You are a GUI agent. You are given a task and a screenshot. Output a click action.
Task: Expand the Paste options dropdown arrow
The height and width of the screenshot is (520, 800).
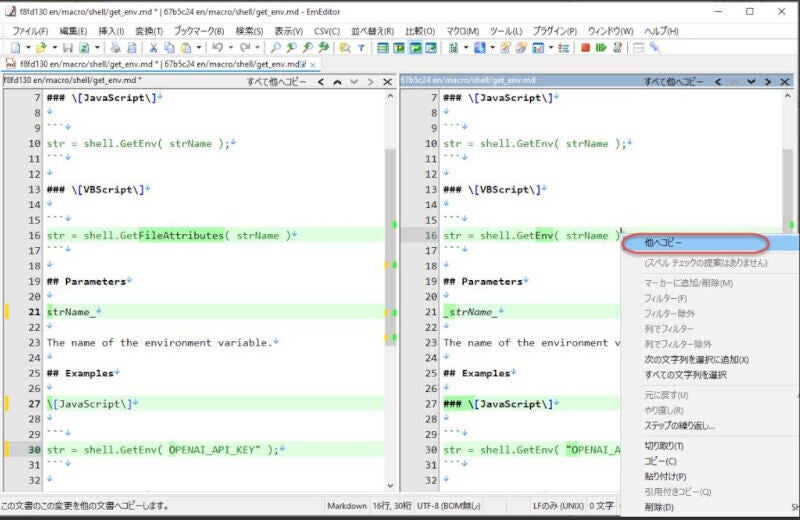point(199,48)
